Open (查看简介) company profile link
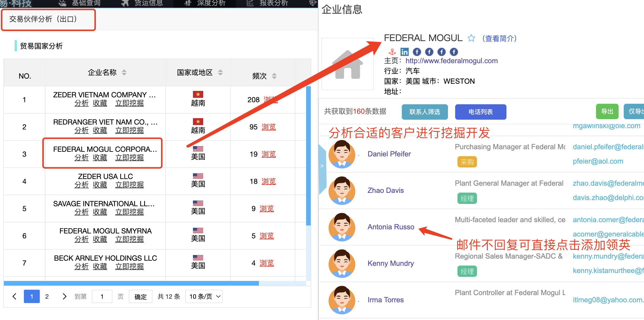Screen dimensions: 644x320 tap(499, 39)
